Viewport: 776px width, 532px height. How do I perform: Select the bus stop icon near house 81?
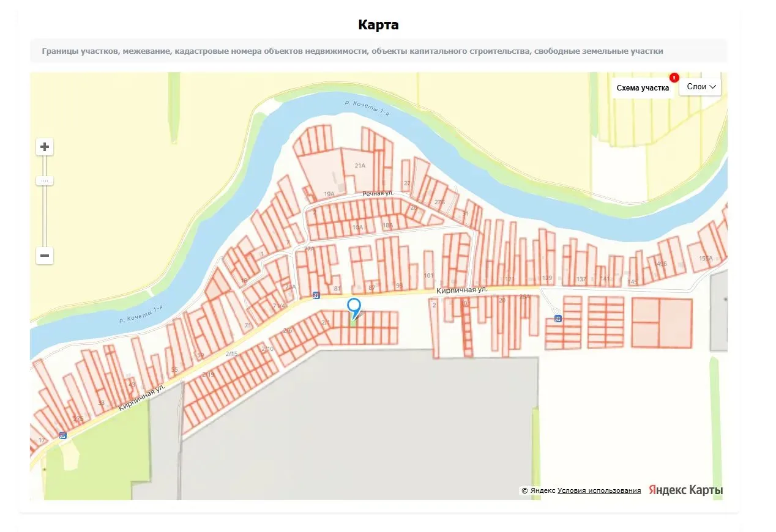pyautogui.click(x=316, y=295)
